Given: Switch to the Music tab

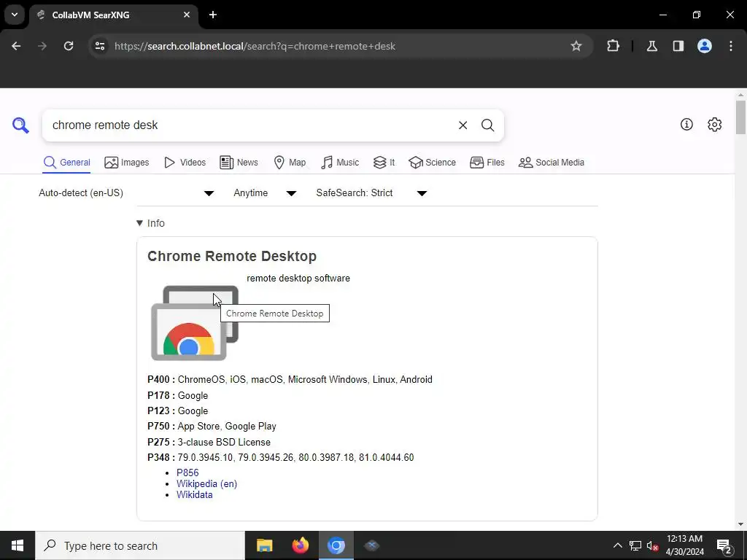Looking at the screenshot, I should pos(340,163).
